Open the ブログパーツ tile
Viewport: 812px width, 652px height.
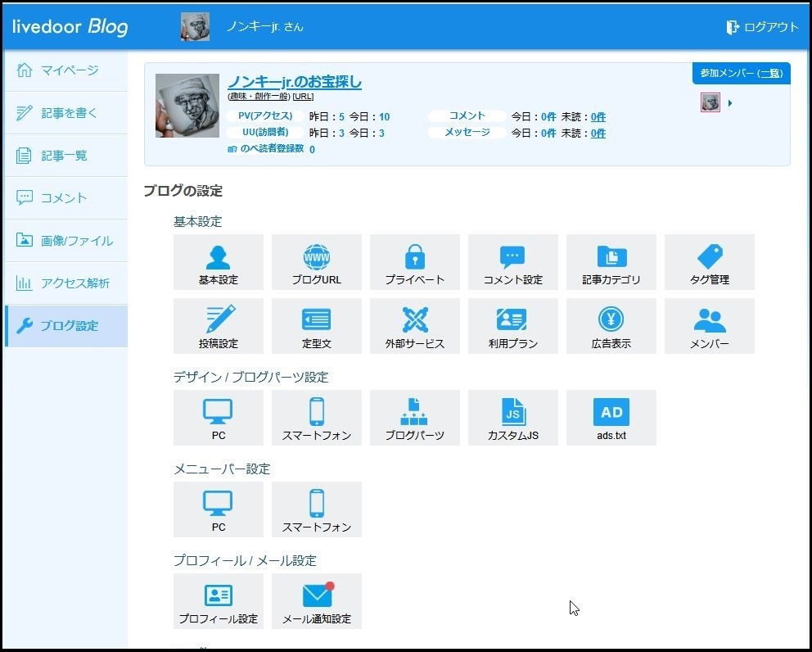[415, 418]
